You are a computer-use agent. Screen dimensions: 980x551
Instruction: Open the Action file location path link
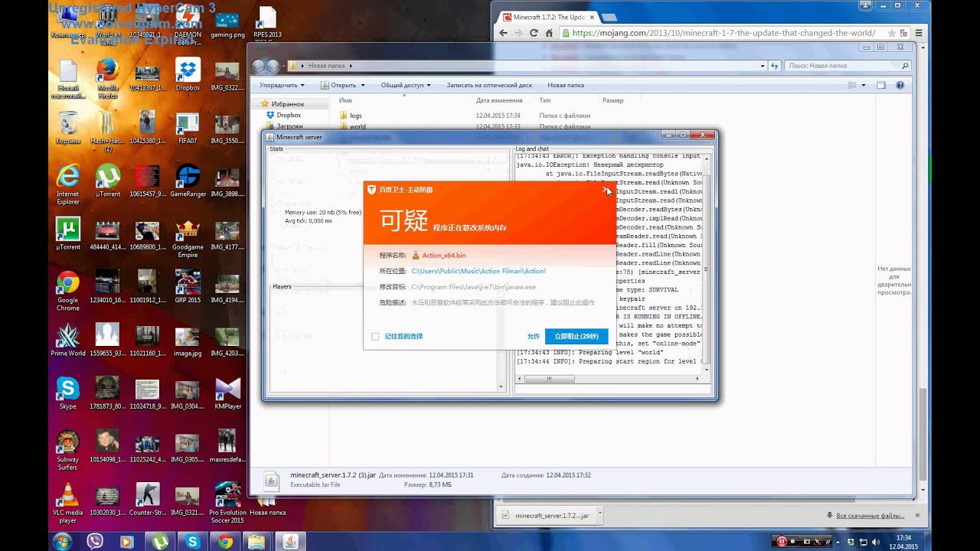tap(479, 271)
